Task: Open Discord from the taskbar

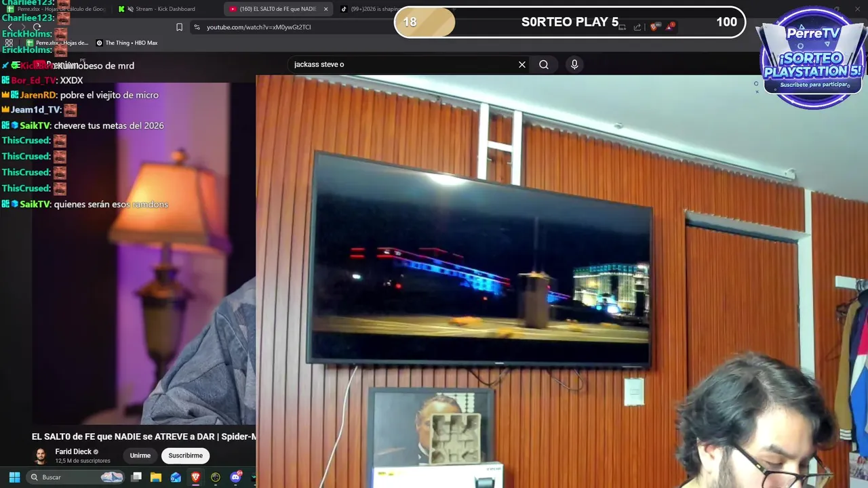Action: point(235,477)
